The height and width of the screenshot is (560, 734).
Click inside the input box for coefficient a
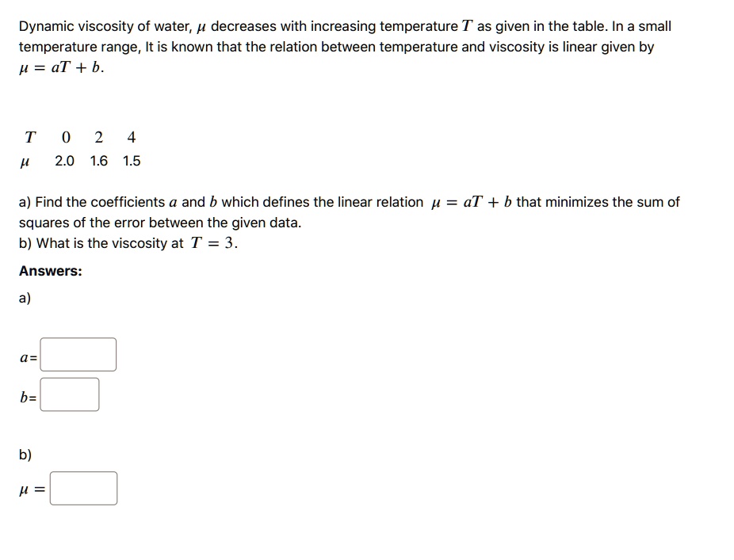78,354
